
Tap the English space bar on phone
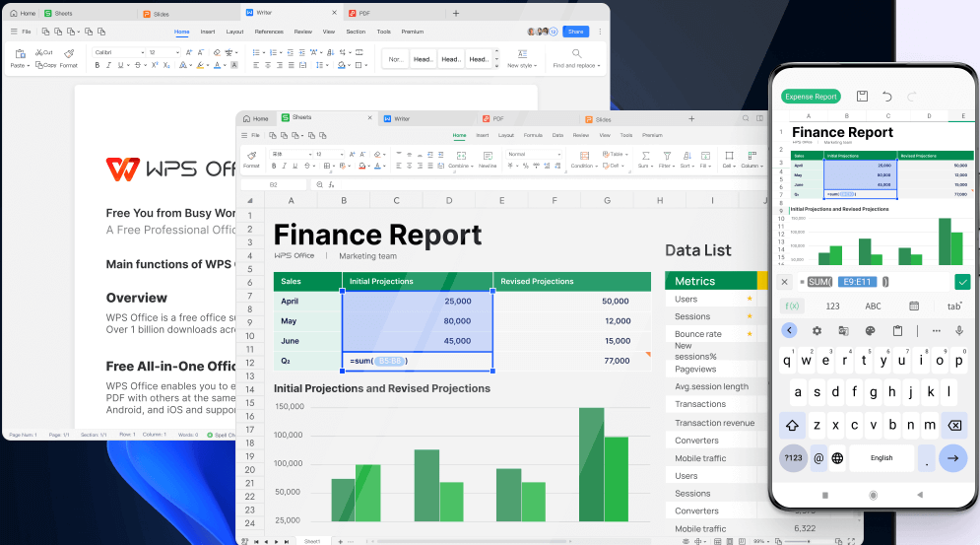[882, 458]
